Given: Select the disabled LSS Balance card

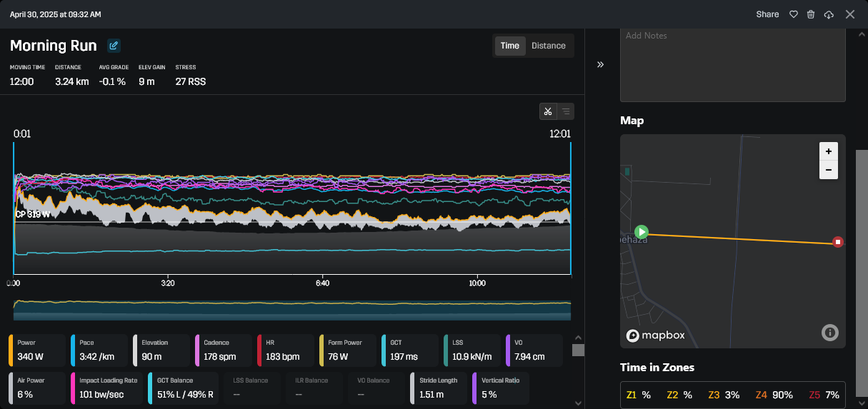Looking at the screenshot, I should (x=252, y=388).
